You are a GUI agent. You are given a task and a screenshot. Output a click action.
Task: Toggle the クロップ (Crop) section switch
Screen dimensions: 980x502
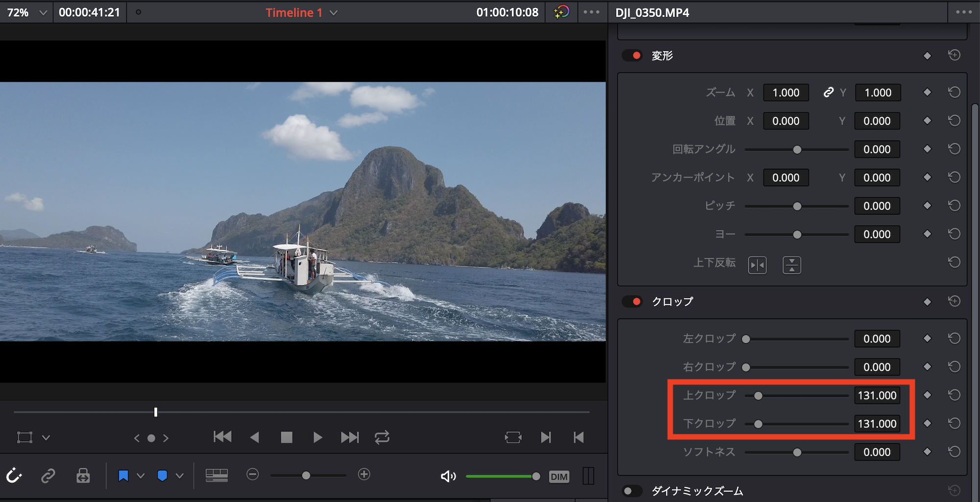click(632, 301)
